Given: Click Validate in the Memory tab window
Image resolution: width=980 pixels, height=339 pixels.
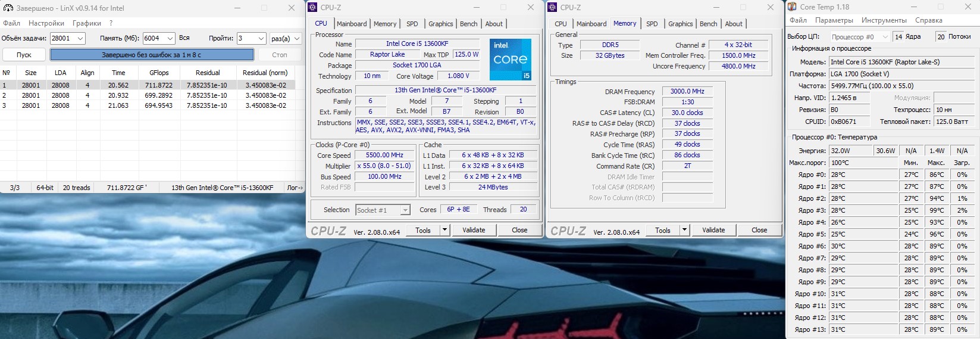Looking at the screenshot, I should tap(713, 230).
